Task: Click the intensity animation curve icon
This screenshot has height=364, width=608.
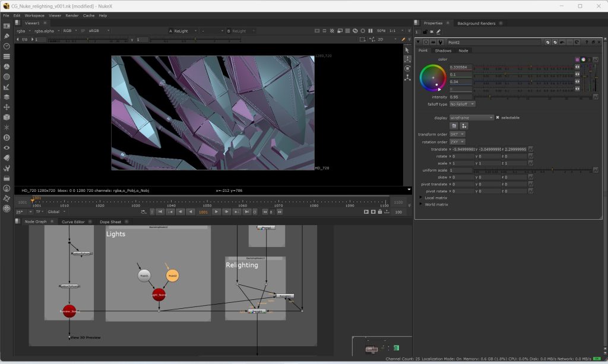Action: [596, 97]
